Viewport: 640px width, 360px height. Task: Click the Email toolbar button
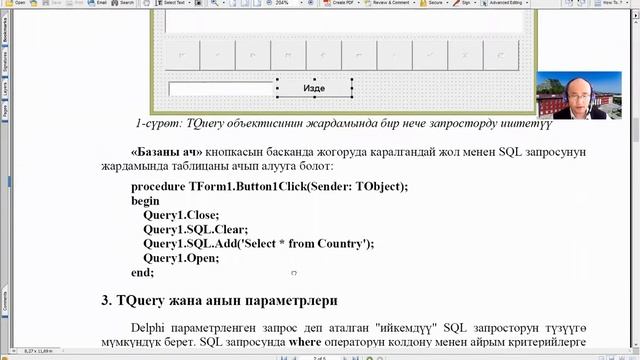(x=98, y=2)
